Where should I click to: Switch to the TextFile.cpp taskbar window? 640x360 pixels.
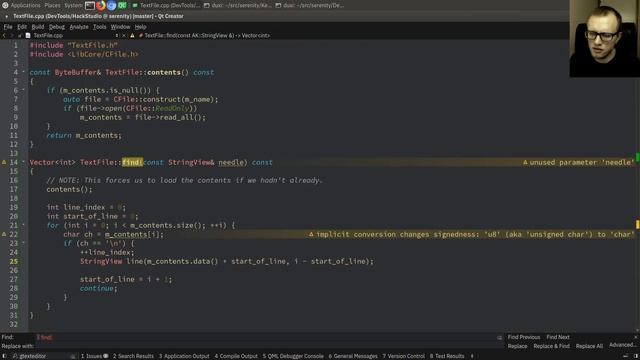166,5
